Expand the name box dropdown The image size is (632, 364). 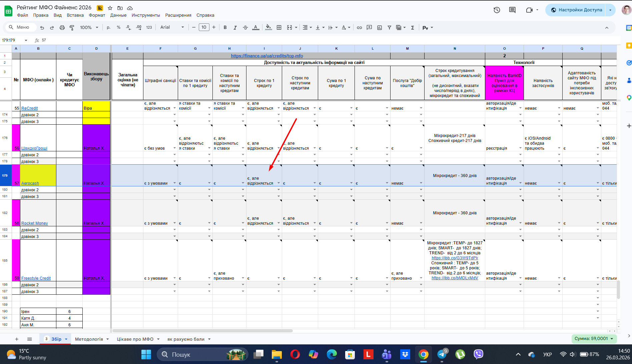pos(26,40)
